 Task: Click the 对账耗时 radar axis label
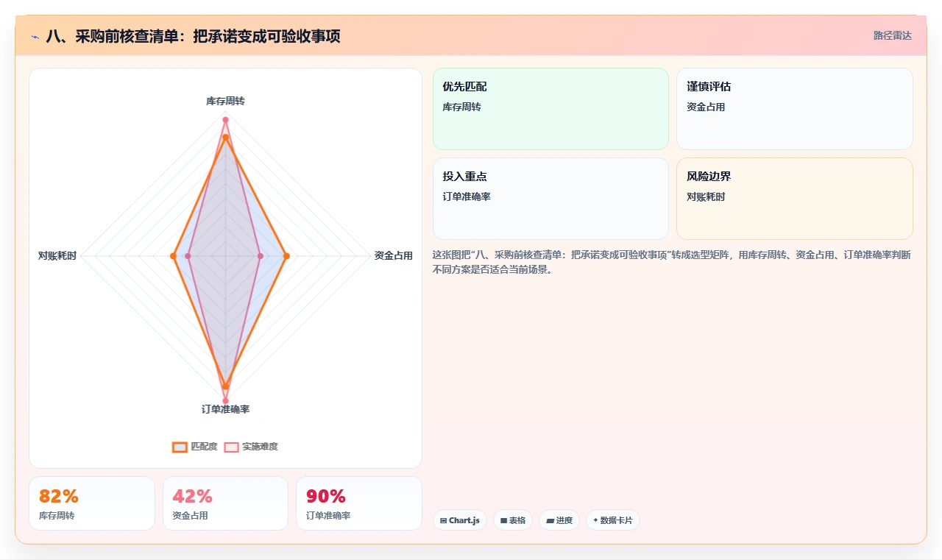coord(57,256)
